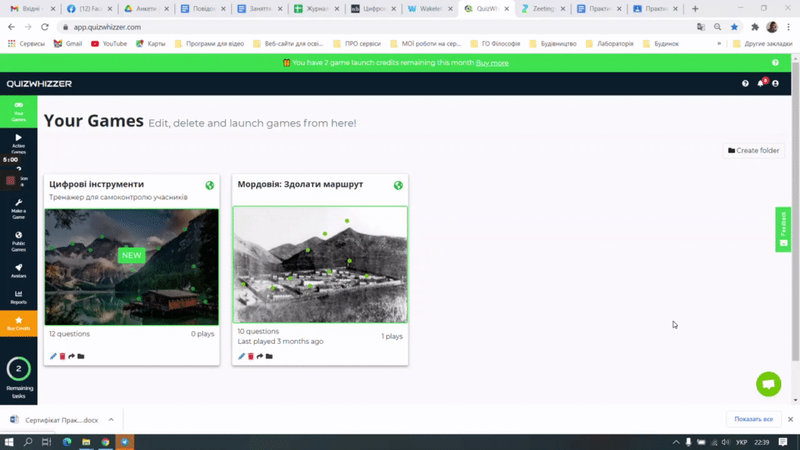Screen dimensions: 800x450
Task: Open the Мордовія game thumbnail
Action: tap(320, 264)
